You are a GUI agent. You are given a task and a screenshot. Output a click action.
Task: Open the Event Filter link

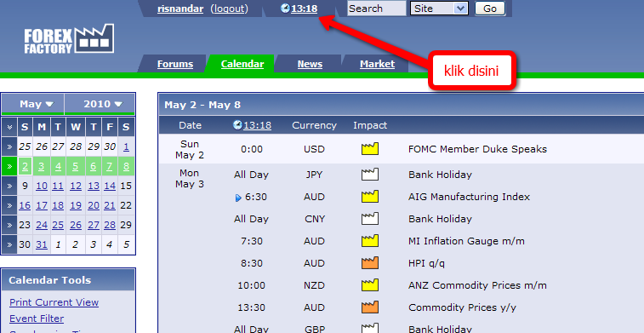pos(37,319)
